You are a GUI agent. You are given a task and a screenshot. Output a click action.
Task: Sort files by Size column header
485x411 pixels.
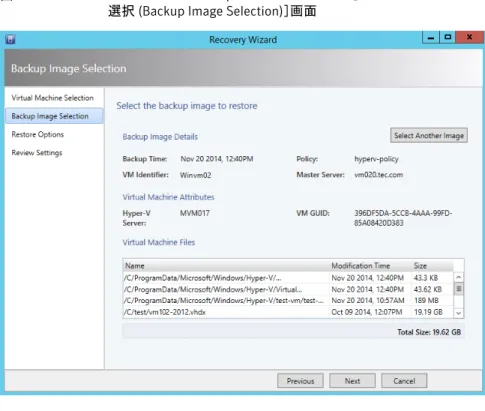(433, 266)
